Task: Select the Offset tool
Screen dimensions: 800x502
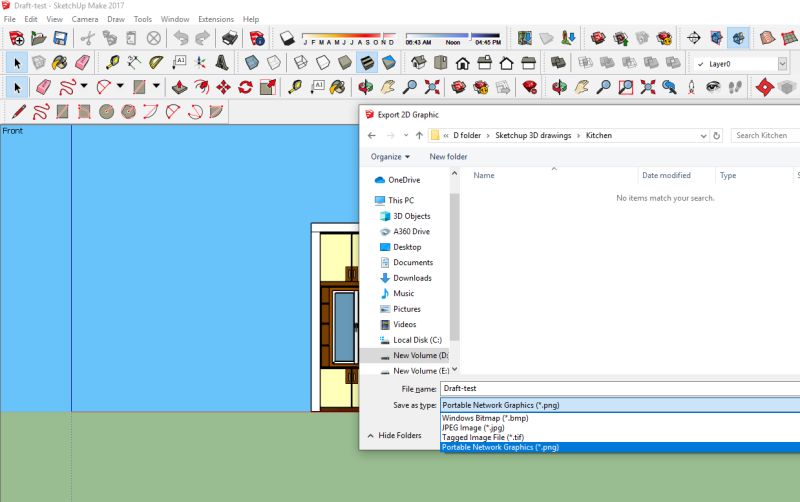Action: click(201, 87)
